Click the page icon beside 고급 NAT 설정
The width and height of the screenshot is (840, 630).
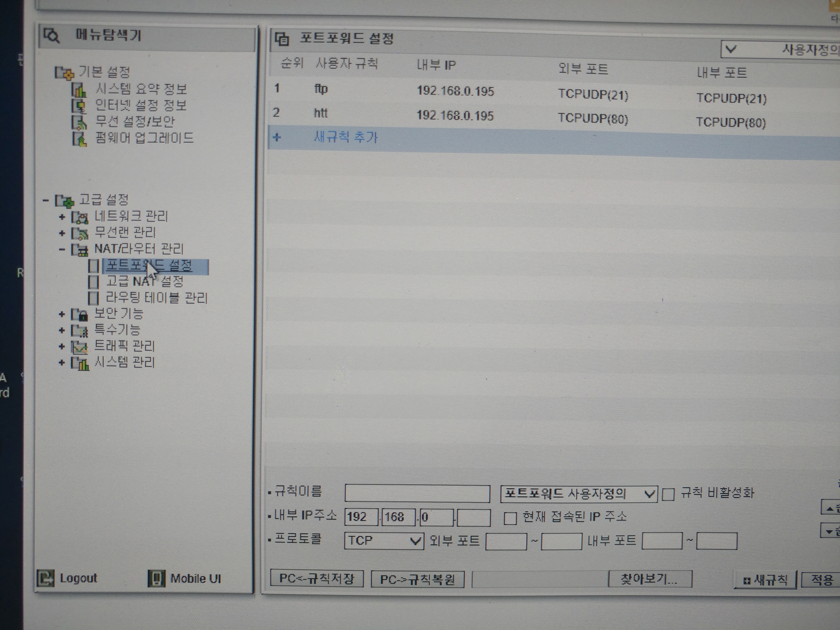93,282
